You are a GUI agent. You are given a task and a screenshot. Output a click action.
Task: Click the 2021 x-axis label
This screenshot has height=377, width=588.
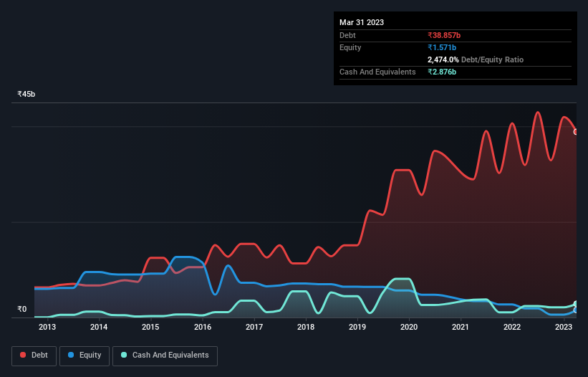[461, 327]
